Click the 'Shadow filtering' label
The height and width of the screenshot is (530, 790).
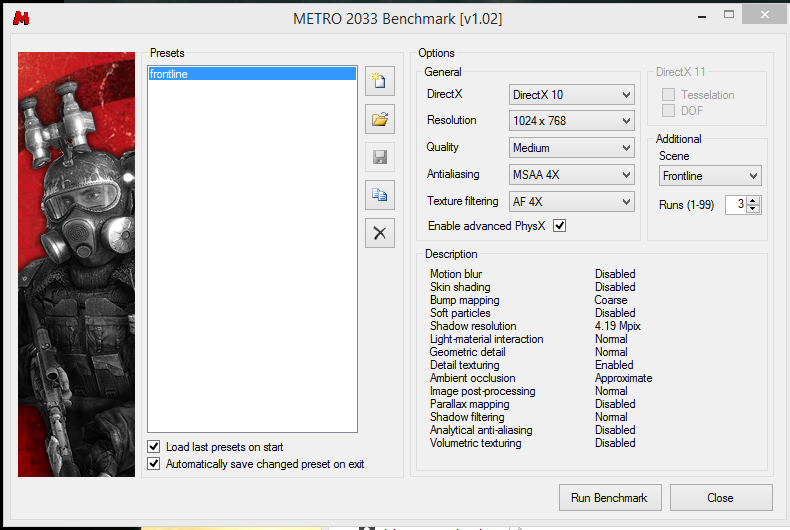[467, 417]
